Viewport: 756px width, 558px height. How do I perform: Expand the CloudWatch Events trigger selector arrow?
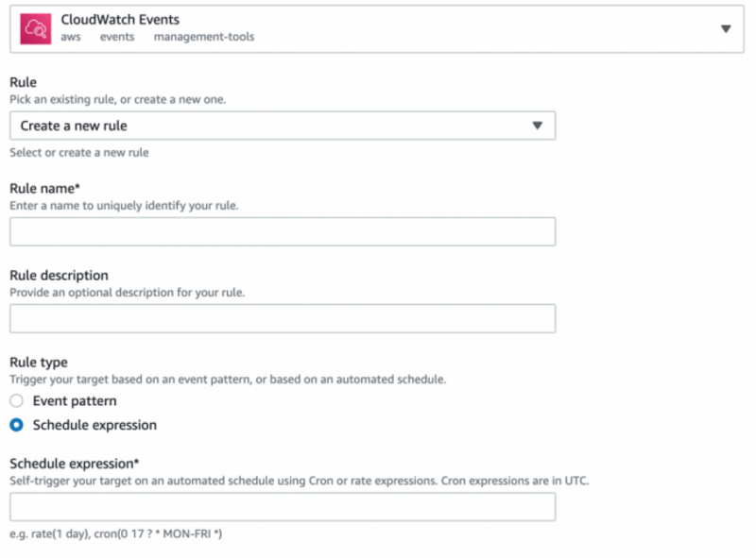(x=726, y=28)
